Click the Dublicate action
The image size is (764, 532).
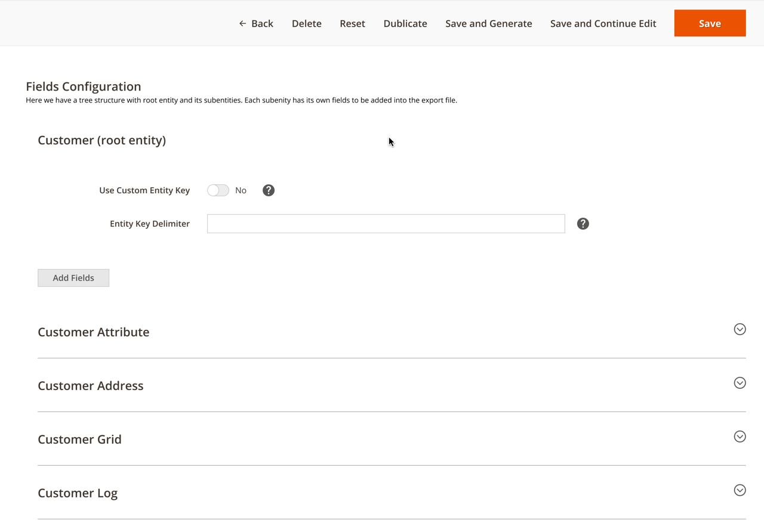coord(405,23)
